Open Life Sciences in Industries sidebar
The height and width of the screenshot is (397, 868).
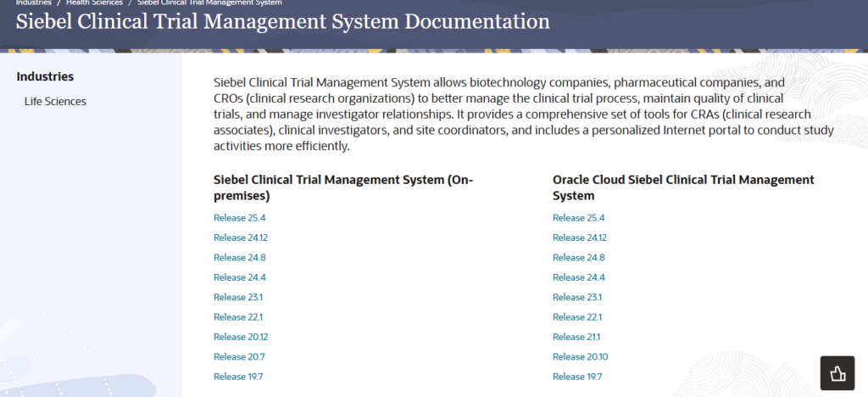coord(55,101)
